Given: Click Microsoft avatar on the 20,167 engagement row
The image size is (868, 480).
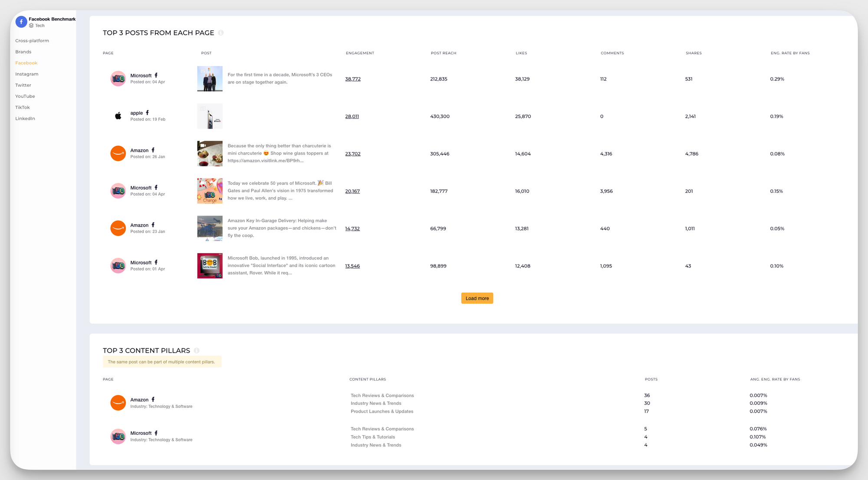Looking at the screenshot, I should 118,191.
